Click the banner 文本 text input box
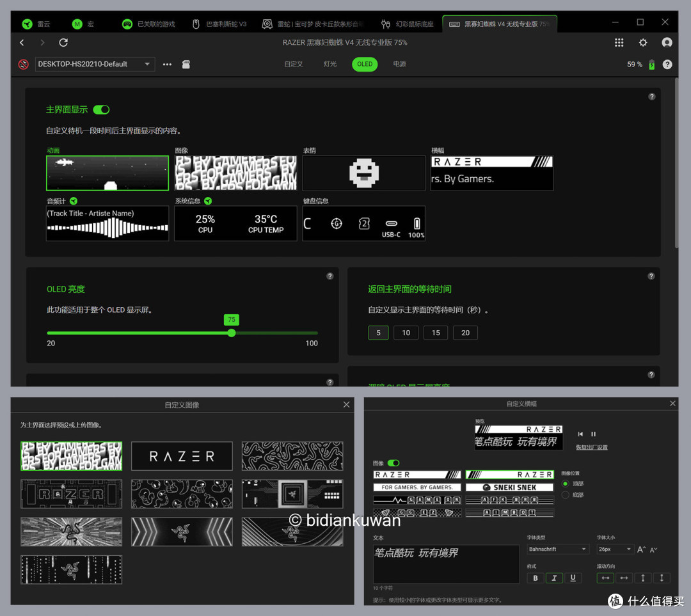Screen dimensions: 691x616 (x=446, y=564)
